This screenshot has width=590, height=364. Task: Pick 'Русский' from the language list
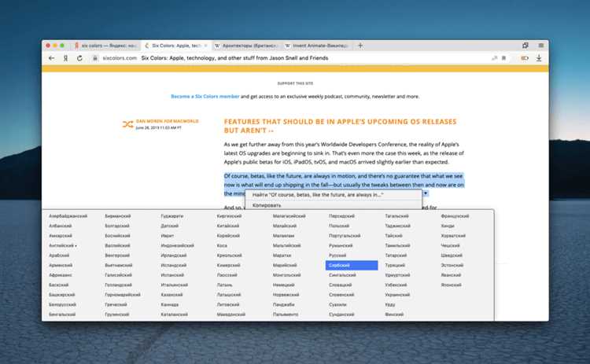click(x=337, y=256)
